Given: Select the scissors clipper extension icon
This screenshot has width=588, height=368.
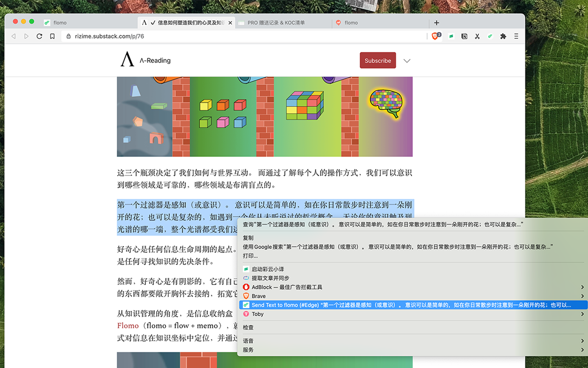Looking at the screenshot, I should (x=477, y=36).
